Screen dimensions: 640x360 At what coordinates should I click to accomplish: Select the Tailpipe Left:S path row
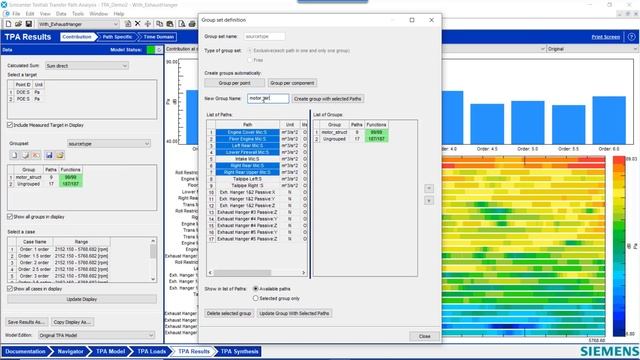coord(247,179)
